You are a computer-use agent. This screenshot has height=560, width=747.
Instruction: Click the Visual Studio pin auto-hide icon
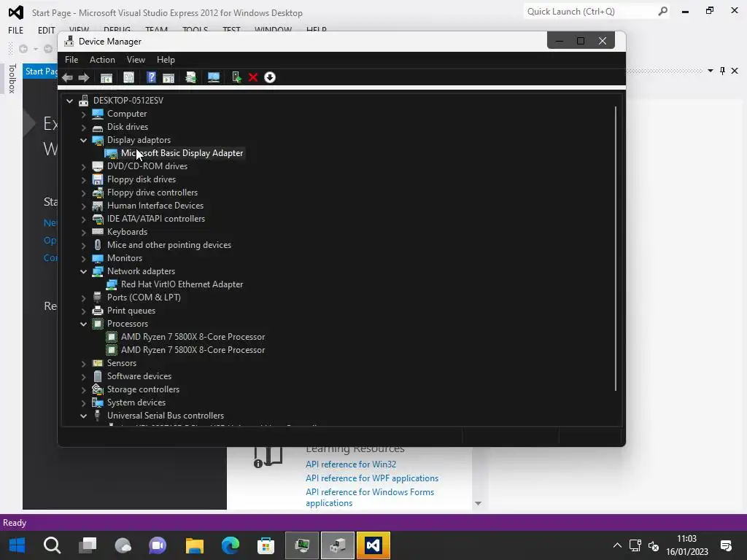pos(722,71)
